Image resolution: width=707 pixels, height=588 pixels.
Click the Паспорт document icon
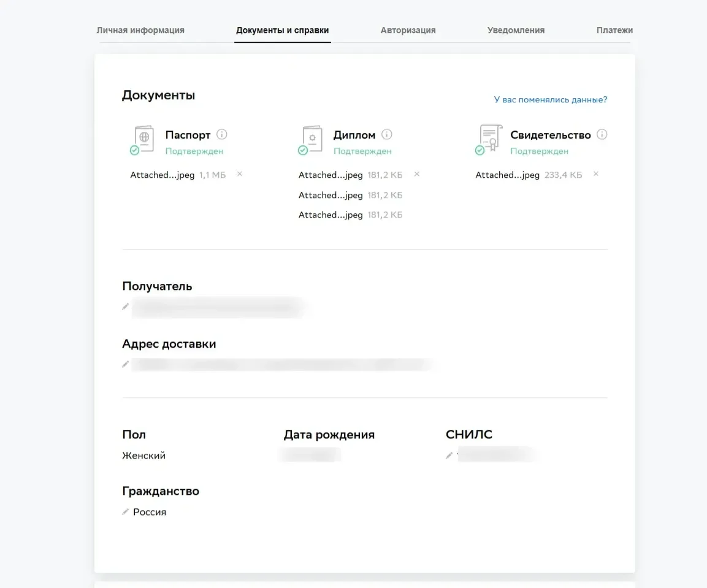[x=142, y=140]
